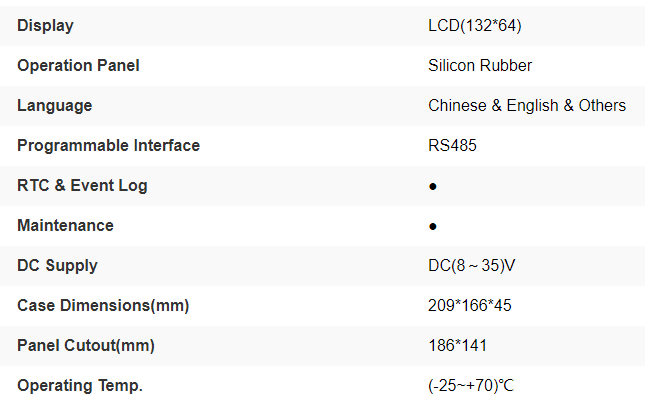Screen dimensions: 645x415
Task: Click the "Programmable Interface" label
Action: coord(108,145)
